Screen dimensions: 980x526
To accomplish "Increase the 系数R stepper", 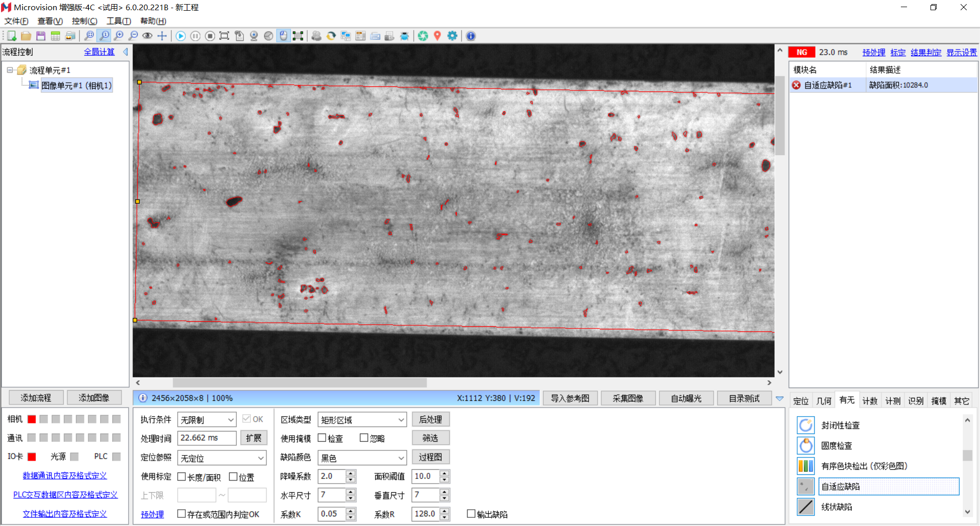I will [x=445, y=511].
